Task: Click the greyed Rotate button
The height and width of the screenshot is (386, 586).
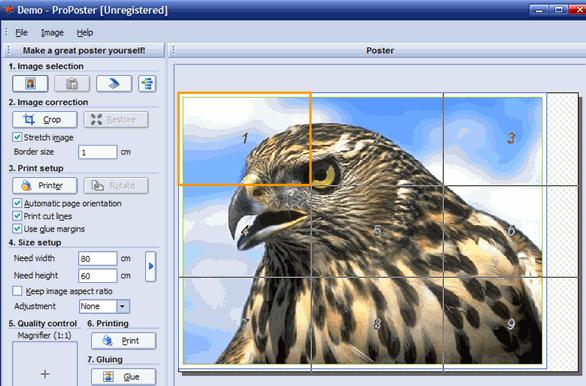Action: click(x=116, y=186)
